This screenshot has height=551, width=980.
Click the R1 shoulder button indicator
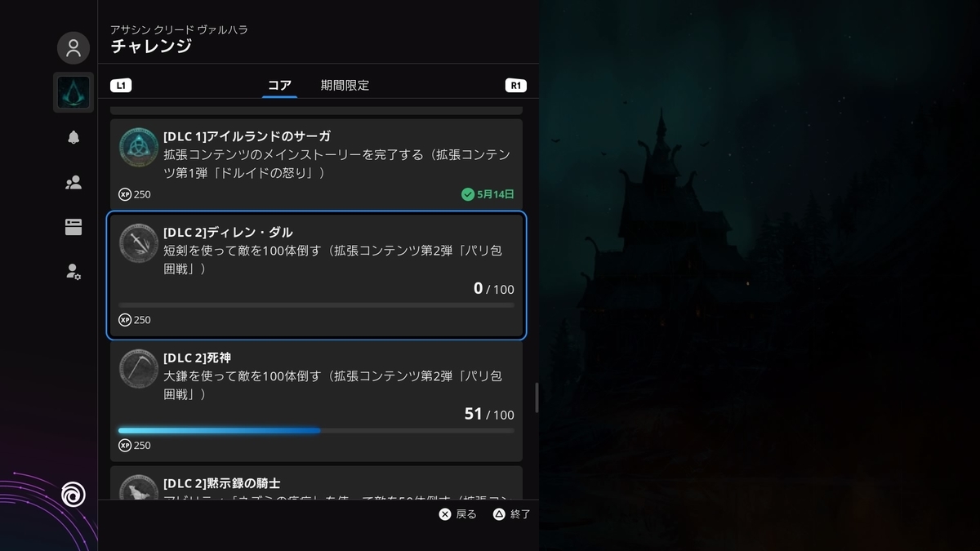pos(516,85)
